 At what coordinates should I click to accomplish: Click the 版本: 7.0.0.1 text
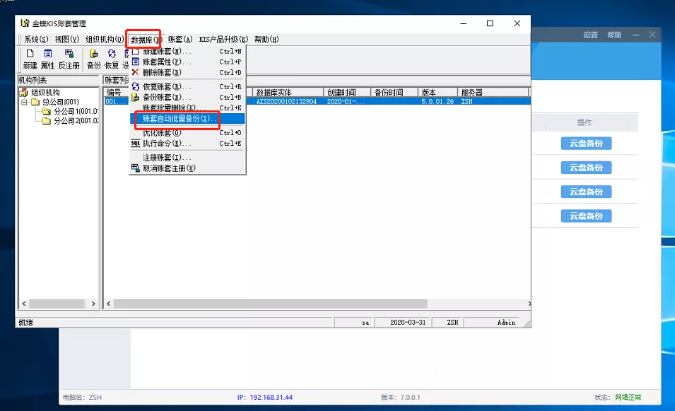point(400,397)
